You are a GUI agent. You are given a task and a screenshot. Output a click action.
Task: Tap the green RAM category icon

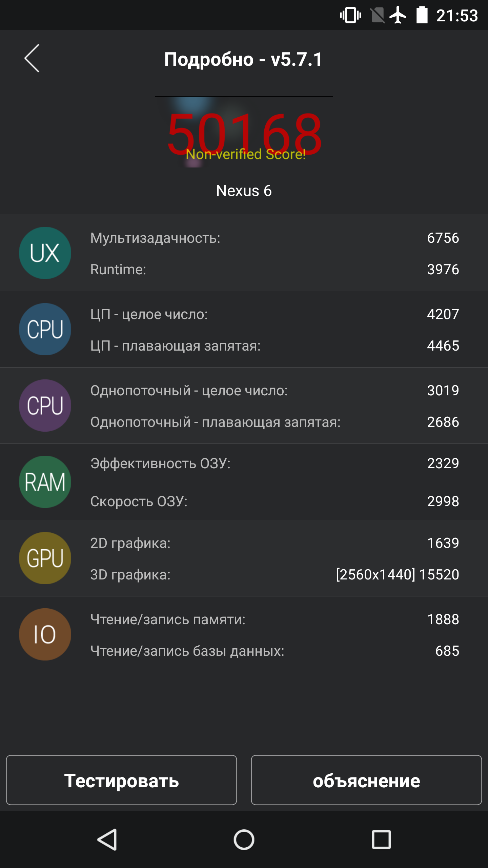click(x=45, y=482)
